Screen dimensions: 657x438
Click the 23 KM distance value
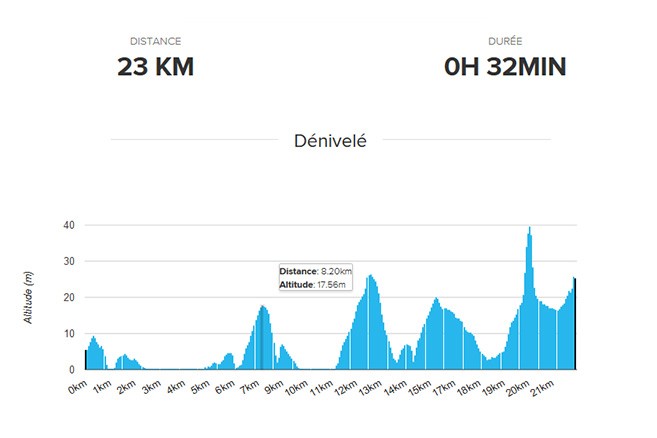tap(155, 67)
